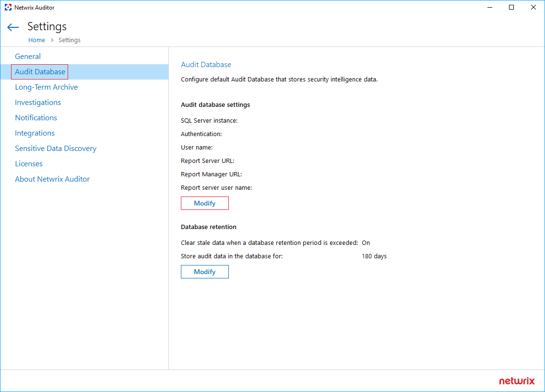Open the About Netwrix Auditor section
Image resolution: width=545 pixels, height=392 pixels.
(x=52, y=179)
